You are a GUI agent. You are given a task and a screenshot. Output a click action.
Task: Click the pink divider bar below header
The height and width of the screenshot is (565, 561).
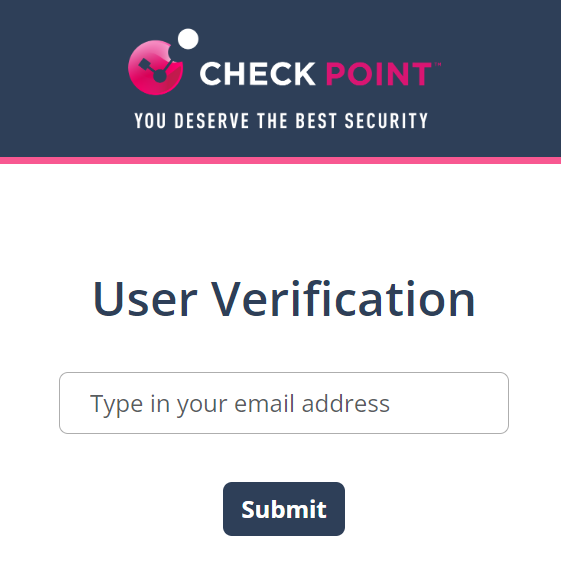280,160
